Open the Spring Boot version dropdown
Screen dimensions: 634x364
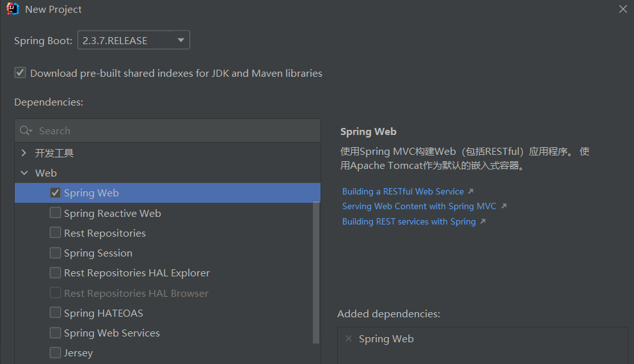tap(134, 40)
